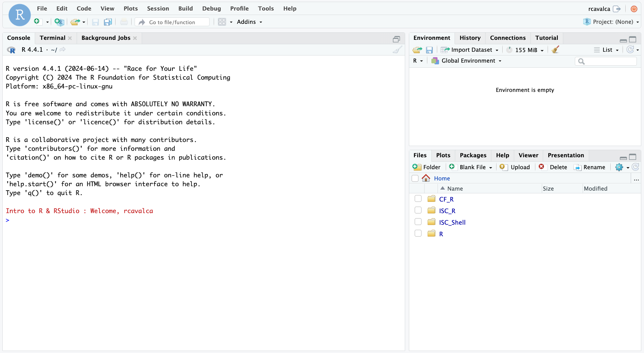Close the Background Jobs tab
Screen dimensions: 644x353
coord(135,38)
